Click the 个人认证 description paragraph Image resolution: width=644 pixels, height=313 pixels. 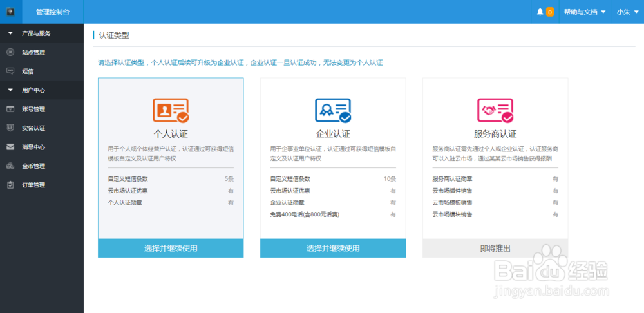(171, 153)
